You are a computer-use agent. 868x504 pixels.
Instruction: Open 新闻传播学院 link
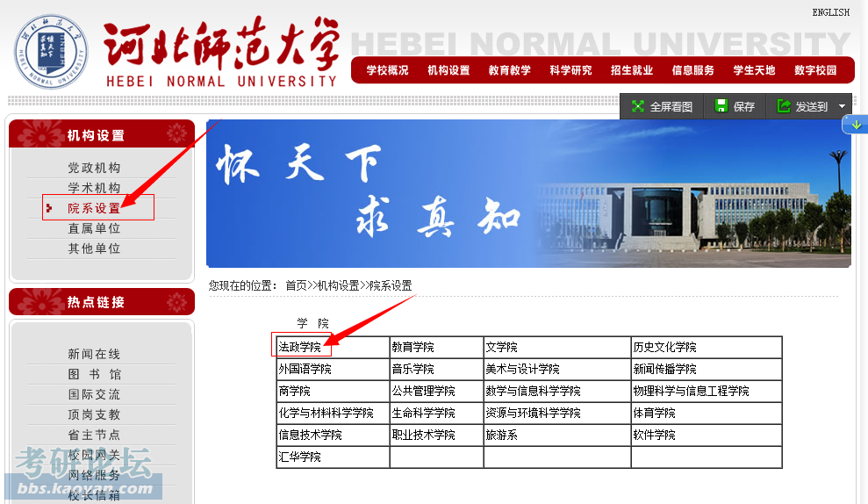[x=665, y=369]
